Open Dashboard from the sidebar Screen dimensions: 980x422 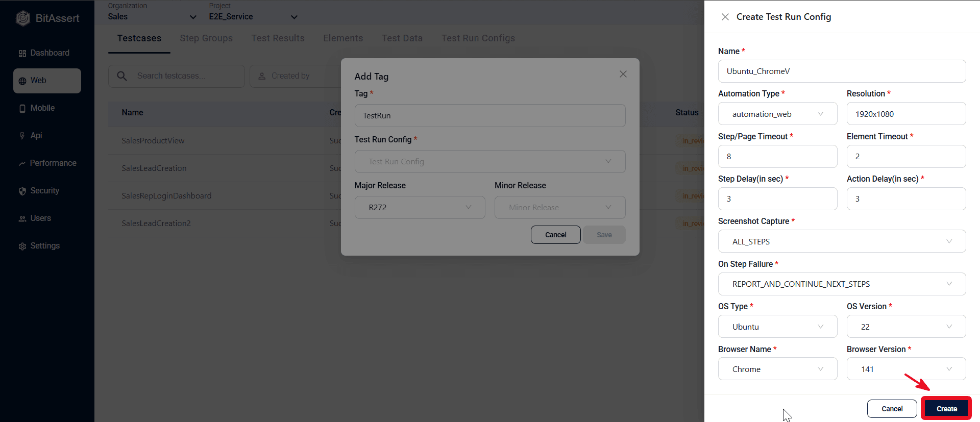44,53
